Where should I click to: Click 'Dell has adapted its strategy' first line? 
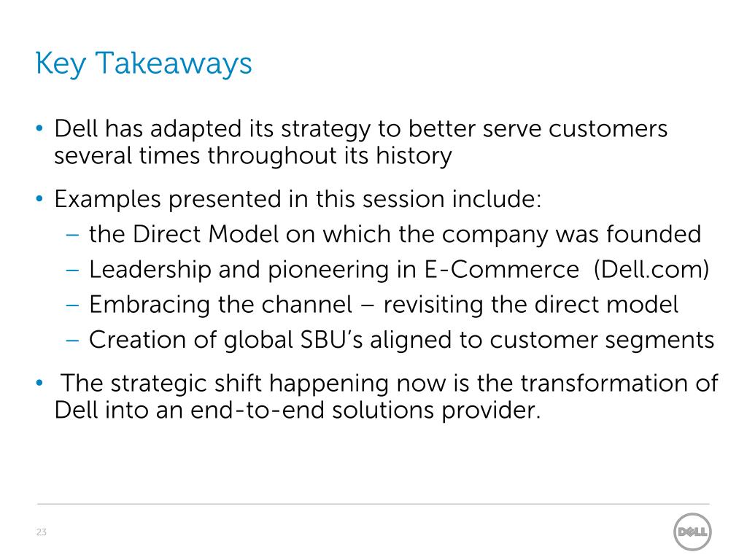361,129
